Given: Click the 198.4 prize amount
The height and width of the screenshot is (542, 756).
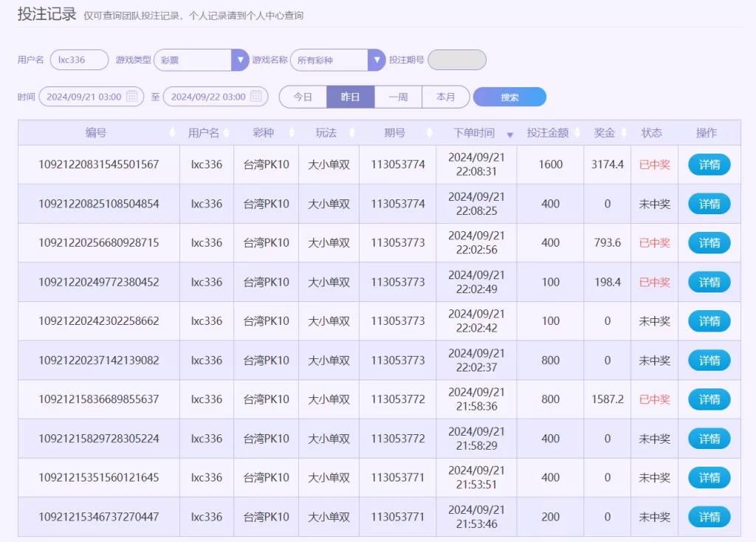Looking at the screenshot, I should [608, 282].
